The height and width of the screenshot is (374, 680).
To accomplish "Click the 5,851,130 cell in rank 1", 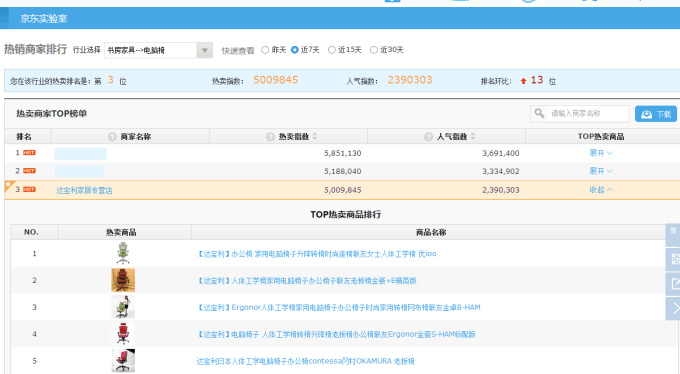I will pos(343,153).
